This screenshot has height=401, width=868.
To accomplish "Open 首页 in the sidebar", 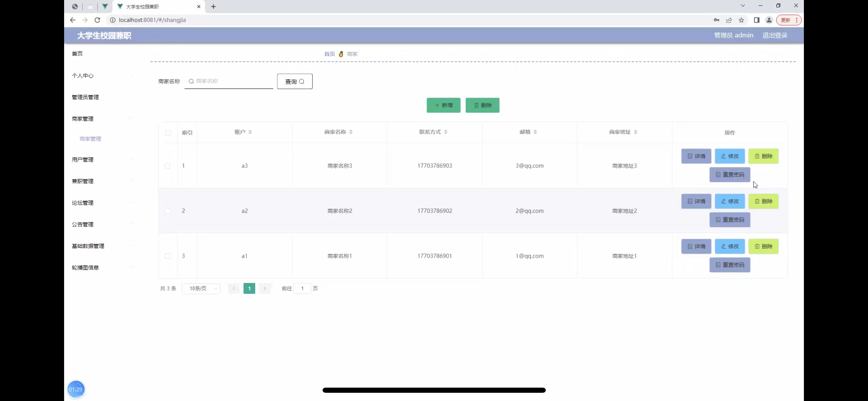I will (77, 53).
